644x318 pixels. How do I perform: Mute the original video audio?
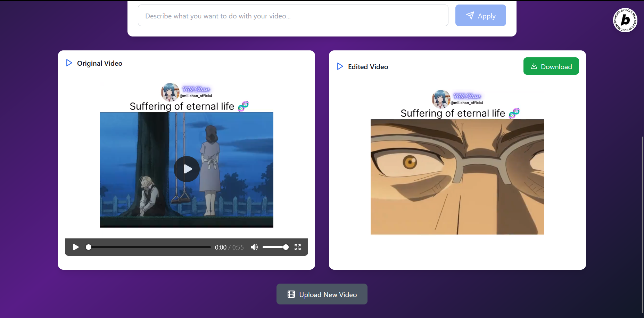pos(254,247)
